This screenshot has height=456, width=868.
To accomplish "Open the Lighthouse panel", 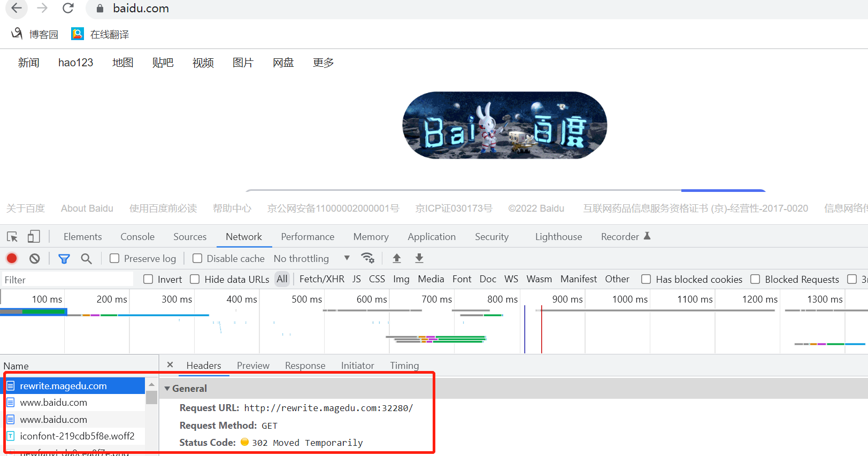I will [x=558, y=237].
